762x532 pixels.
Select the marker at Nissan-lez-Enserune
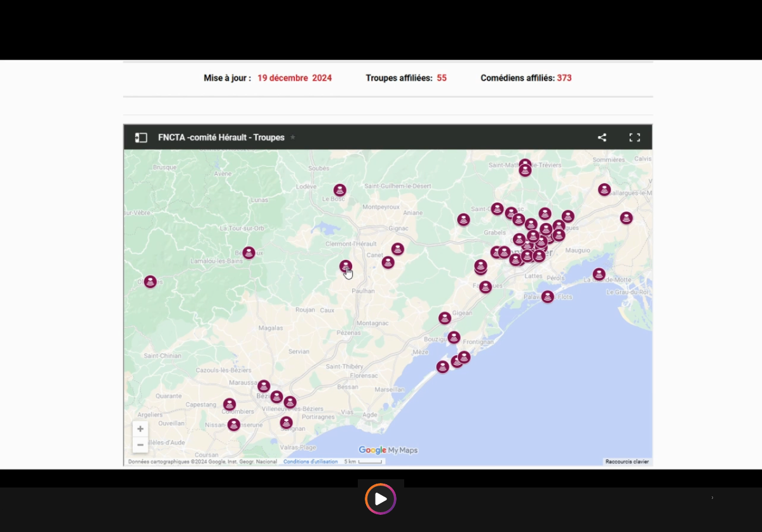234,425
